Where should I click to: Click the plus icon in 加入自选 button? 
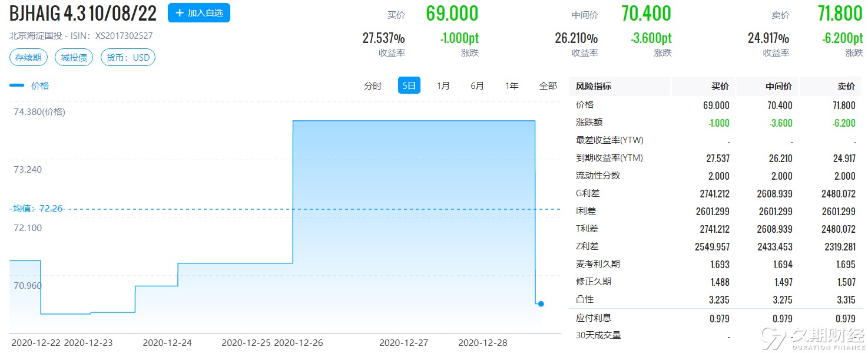coord(180,13)
